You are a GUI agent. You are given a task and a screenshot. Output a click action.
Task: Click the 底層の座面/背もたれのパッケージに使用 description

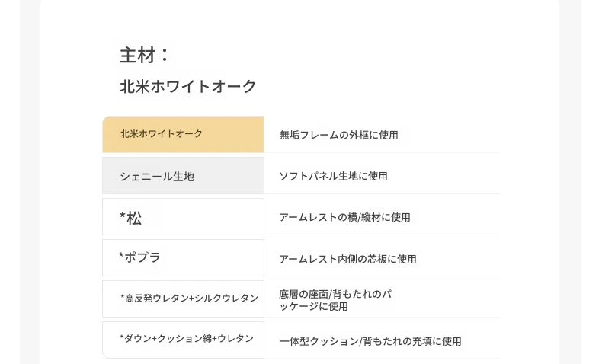(x=335, y=300)
